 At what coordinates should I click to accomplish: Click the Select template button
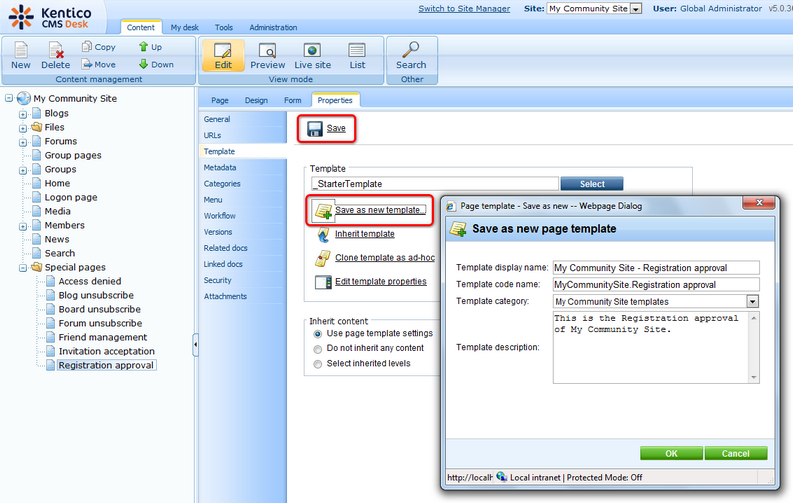(592, 184)
